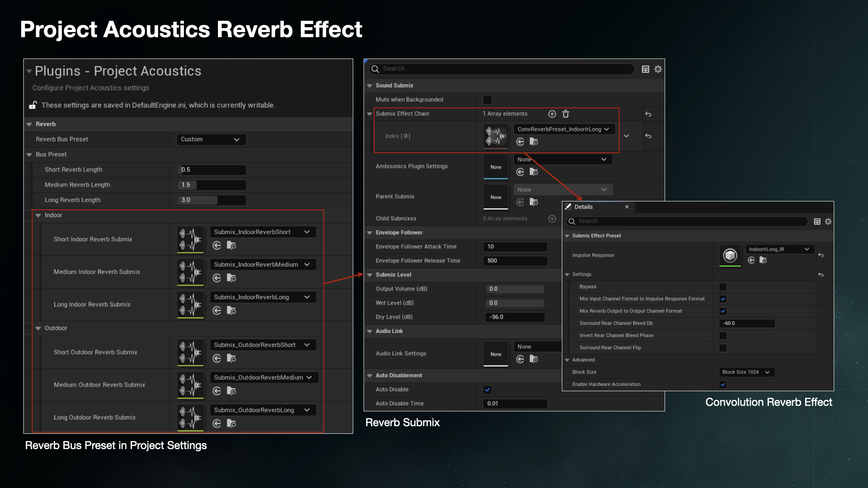Collapse the Outdoor section

tap(38, 328)
